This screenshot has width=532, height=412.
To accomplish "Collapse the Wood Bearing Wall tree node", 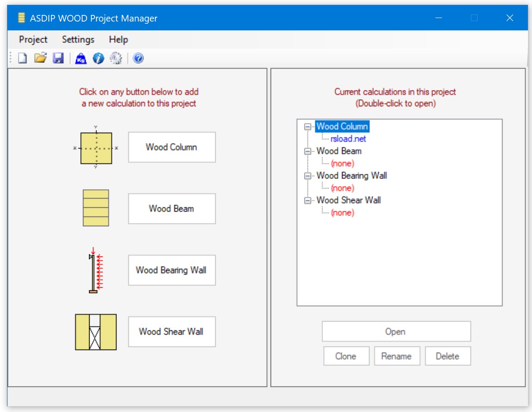I will point(308,176).
